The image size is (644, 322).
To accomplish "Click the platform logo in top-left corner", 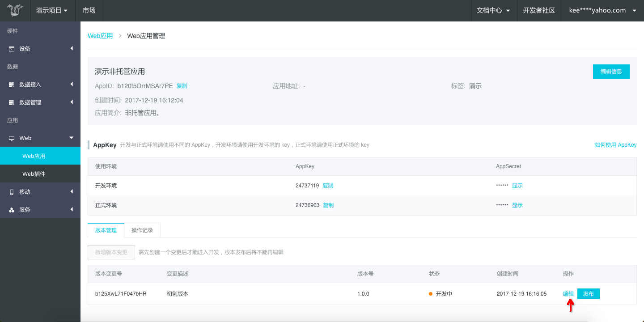I will tap(15, 10).
